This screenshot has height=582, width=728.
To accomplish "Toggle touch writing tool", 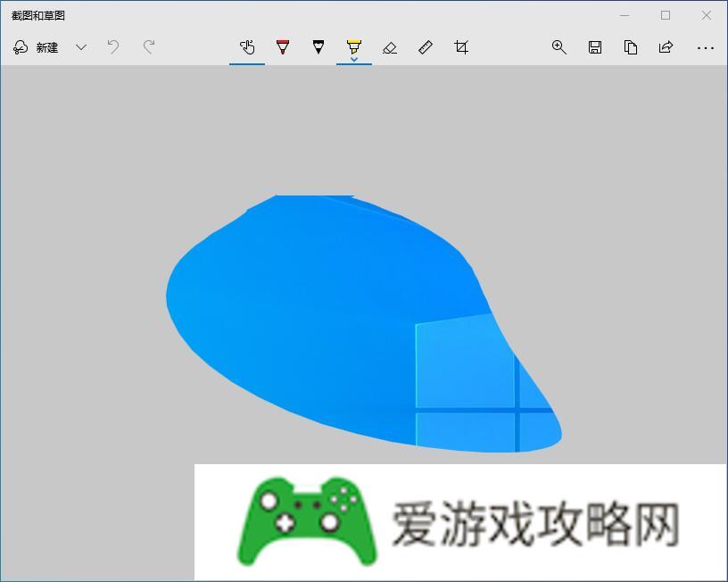I will (x=247, y=47).
